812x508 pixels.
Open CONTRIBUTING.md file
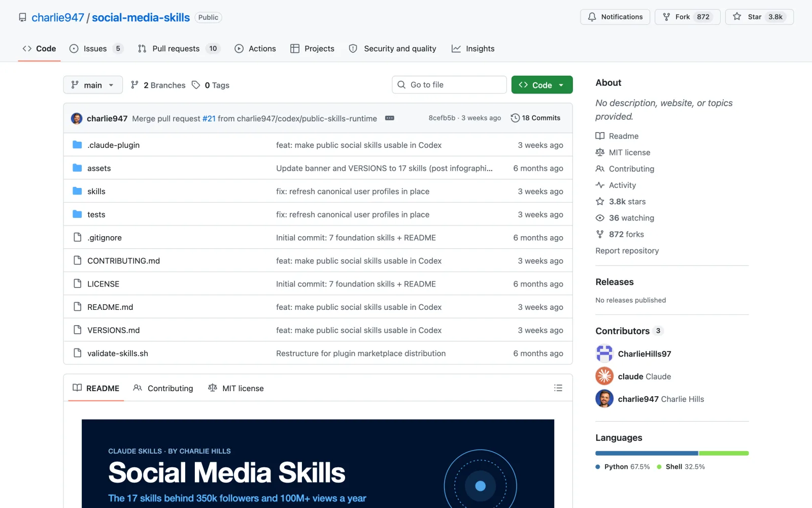(123, 261)
